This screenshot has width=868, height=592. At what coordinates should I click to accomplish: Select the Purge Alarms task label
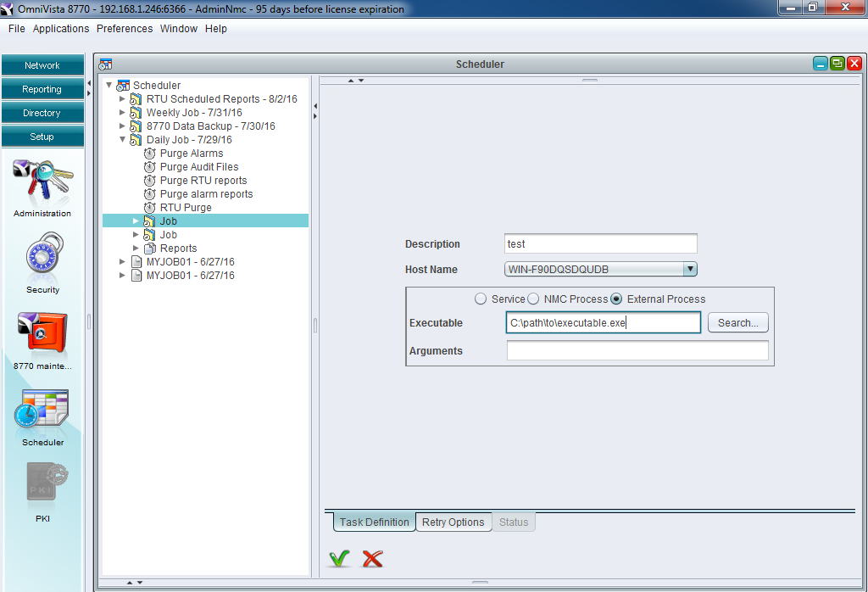click(192, 154)
